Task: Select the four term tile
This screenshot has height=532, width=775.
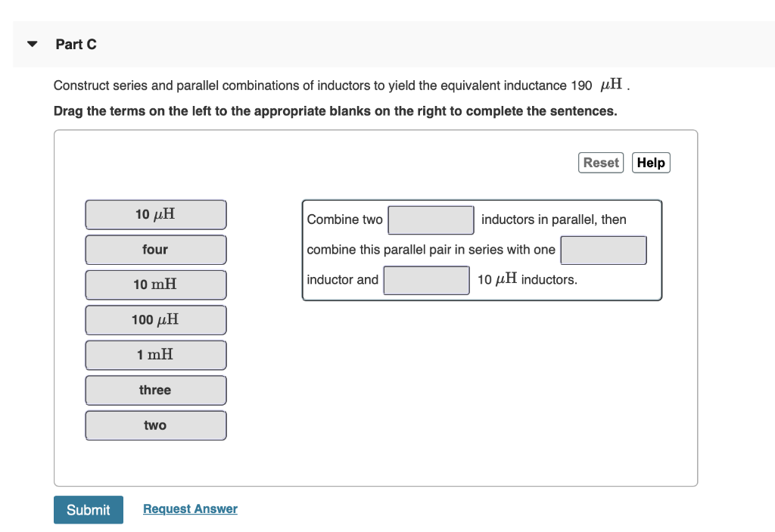Action: point(156,250)
